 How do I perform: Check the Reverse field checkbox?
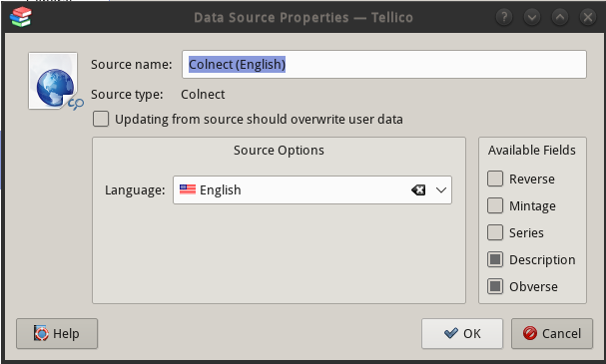(x=495, y=179)
